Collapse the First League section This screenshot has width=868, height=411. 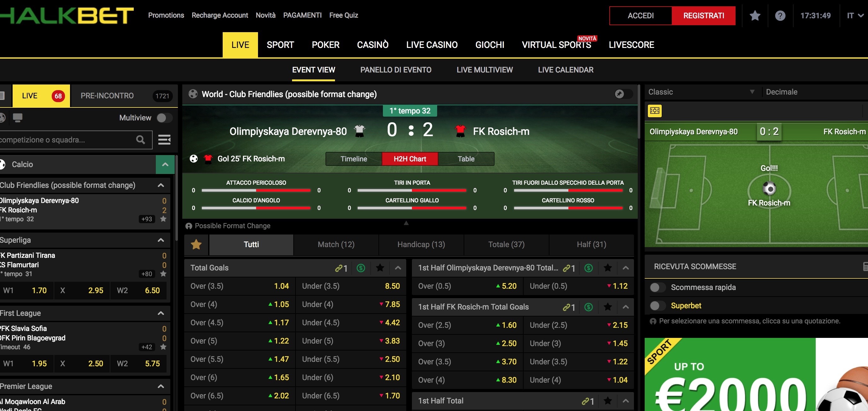tap(161, 313)
